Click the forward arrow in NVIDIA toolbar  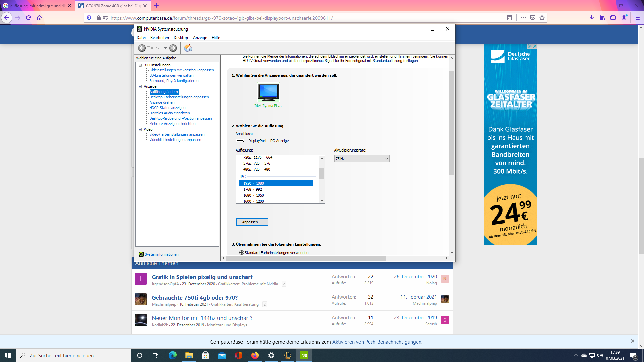(x=173, y=48)
